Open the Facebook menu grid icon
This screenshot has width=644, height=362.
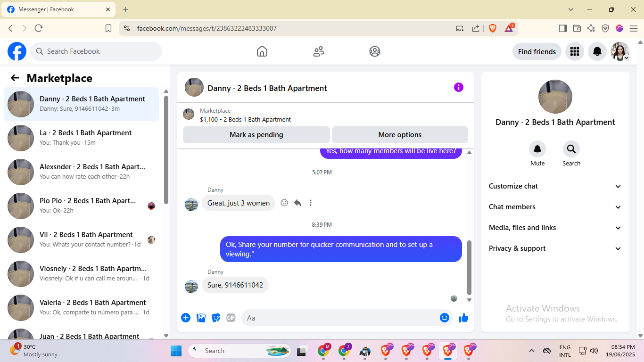pyautogui.click(x=574, y=51)
